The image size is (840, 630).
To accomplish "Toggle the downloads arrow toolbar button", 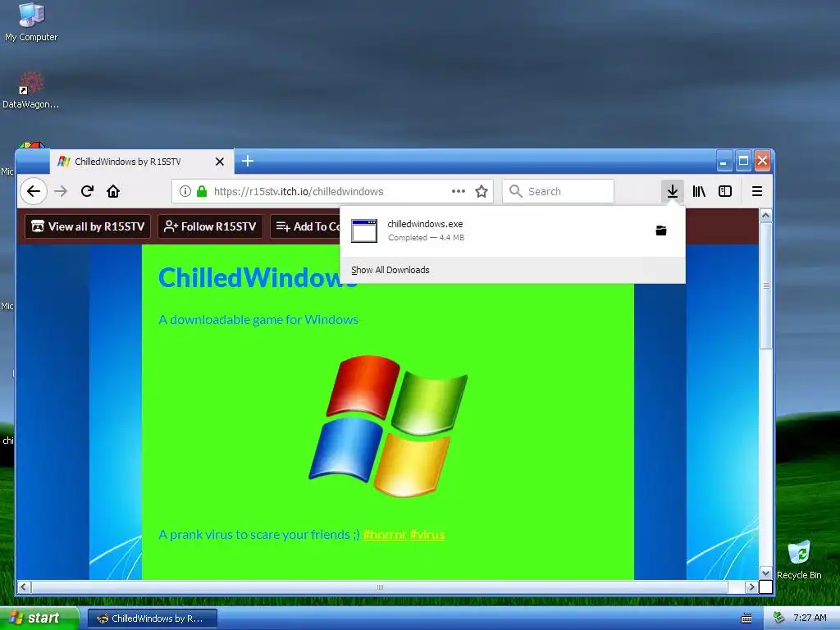I will 673,191.
